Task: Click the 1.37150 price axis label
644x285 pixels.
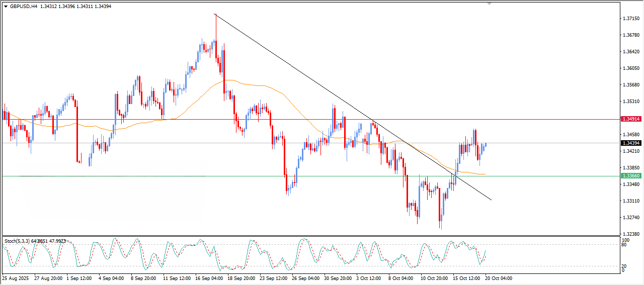Action: 631,19
